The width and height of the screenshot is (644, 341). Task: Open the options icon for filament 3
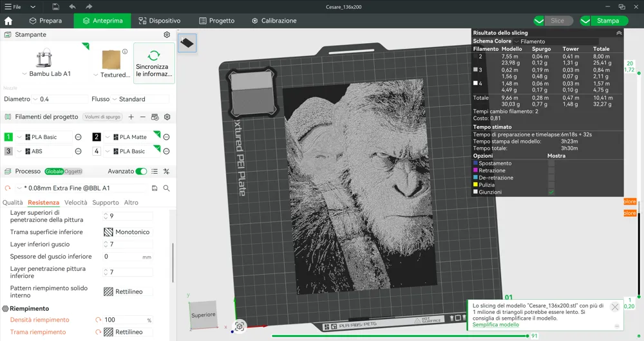point(78,151)
